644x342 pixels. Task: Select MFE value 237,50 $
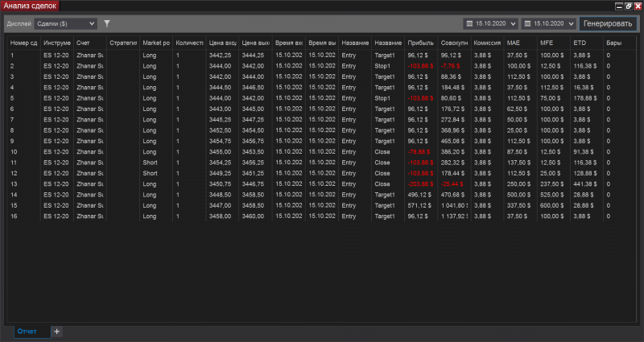552,184
